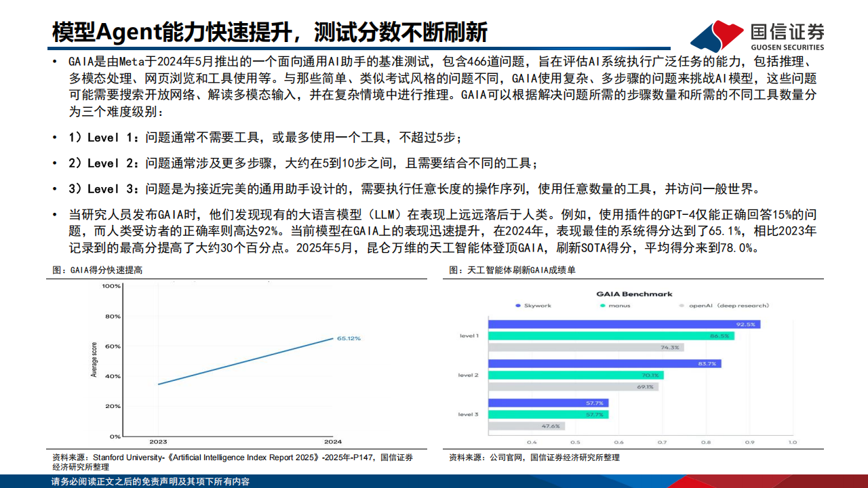The image size is (868, 488).
Task: Click the 'Average score' y-axis label
Action: [x=94, y=359]
